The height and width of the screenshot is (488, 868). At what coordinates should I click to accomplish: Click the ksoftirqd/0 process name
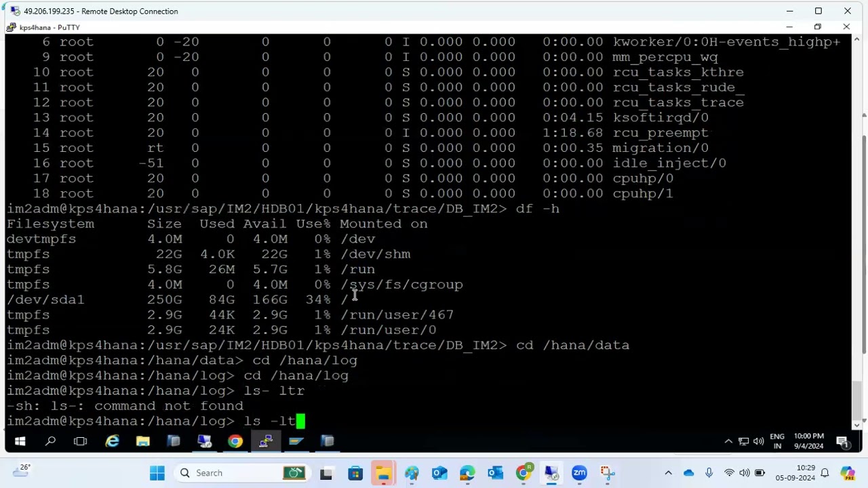[x=660, y=117]
